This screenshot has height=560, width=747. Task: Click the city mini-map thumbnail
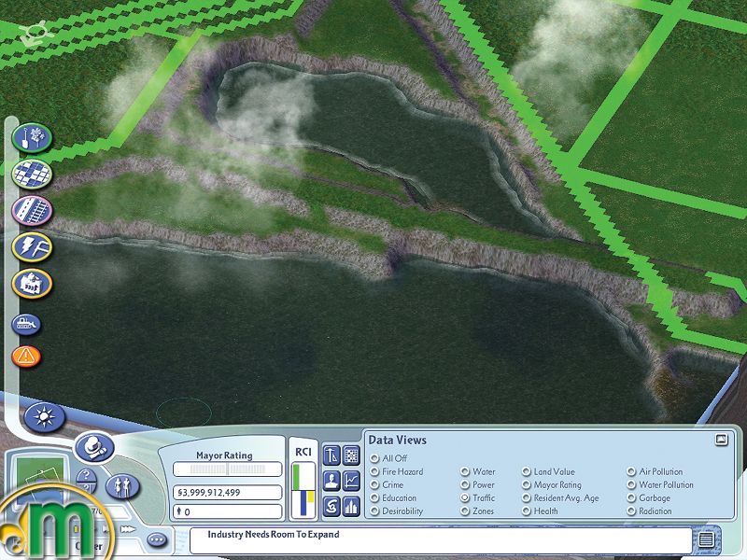tap(40, 479)
